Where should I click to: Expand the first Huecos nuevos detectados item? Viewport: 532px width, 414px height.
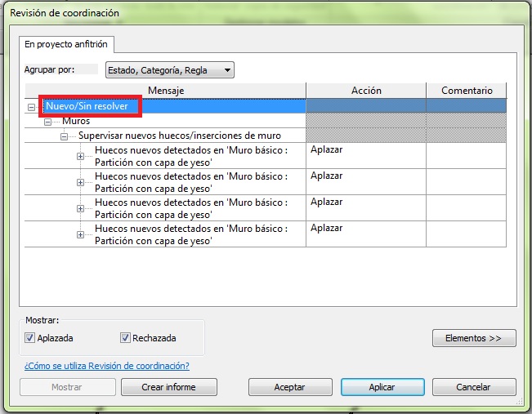(80, 156)
